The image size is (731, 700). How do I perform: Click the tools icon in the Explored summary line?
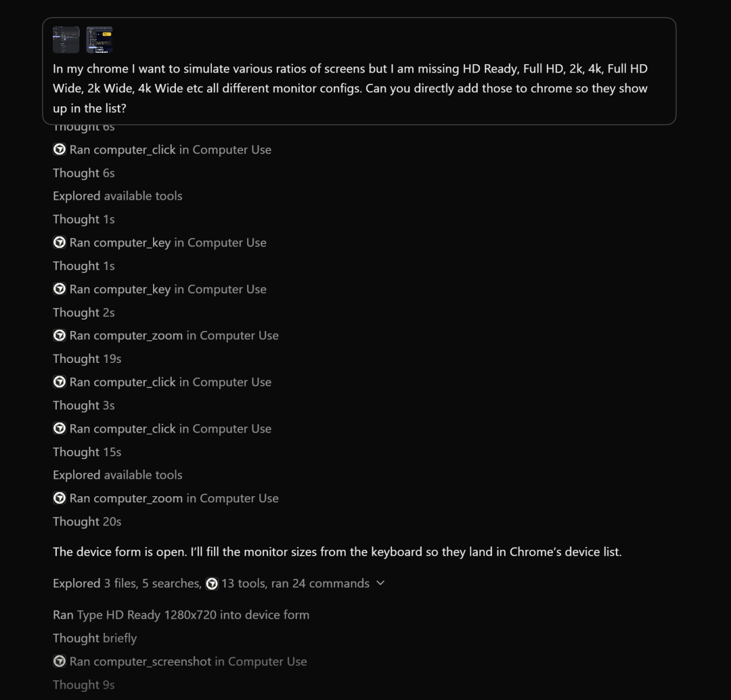(212, 584)
